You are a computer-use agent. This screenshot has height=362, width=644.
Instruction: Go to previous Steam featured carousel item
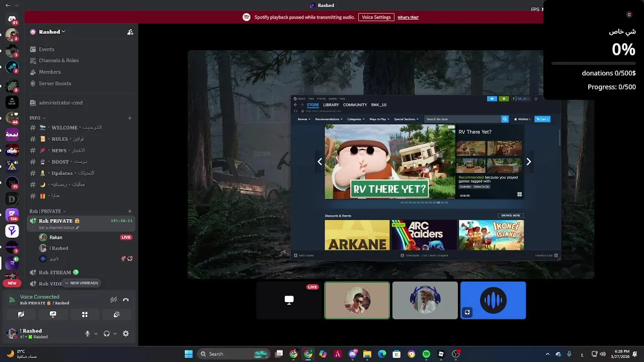click(x=319, y=161)
